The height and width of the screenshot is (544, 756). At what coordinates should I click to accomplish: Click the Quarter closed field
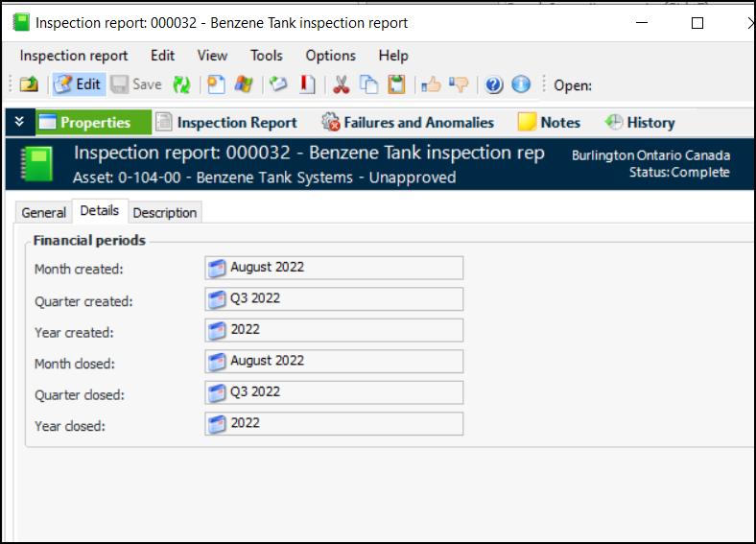tap(334, 392)
